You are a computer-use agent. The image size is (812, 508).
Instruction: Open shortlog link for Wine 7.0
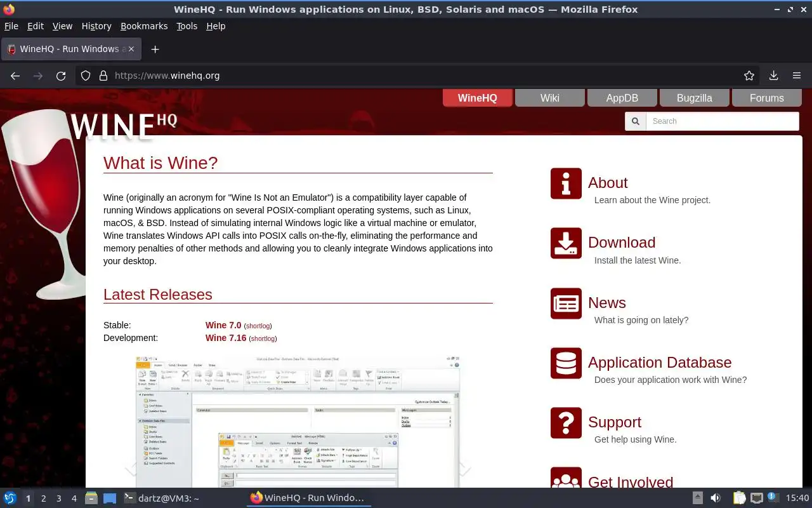point(258,326)
